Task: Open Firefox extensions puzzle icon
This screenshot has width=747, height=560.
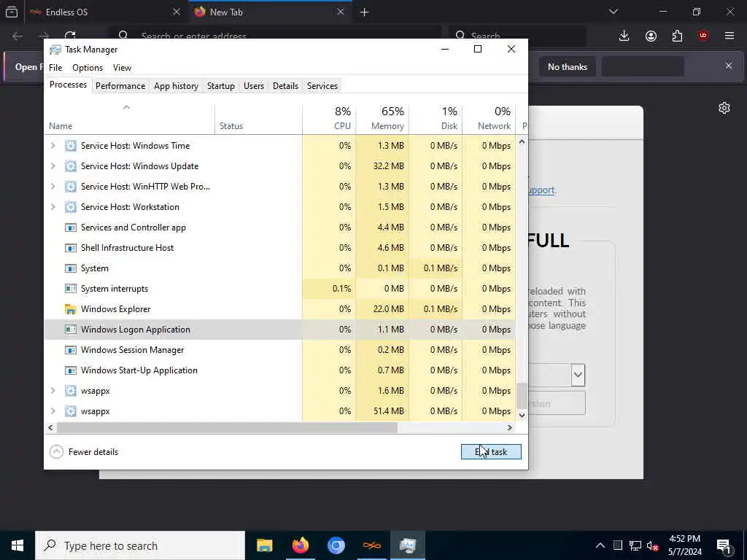Action: 677,36
